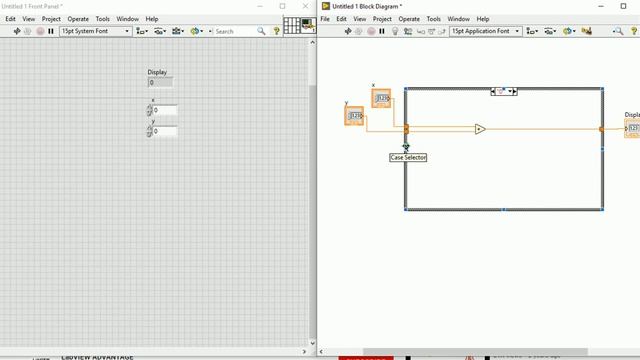
Task: Open Resize Objects menu in Front Panel
Action: point(178,31)
